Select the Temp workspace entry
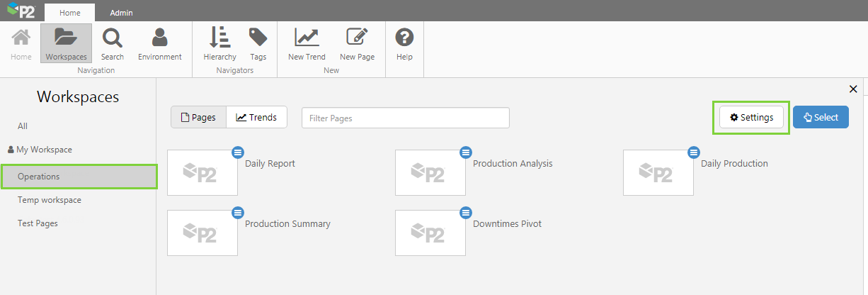868x295 pixels. (50, 200)
